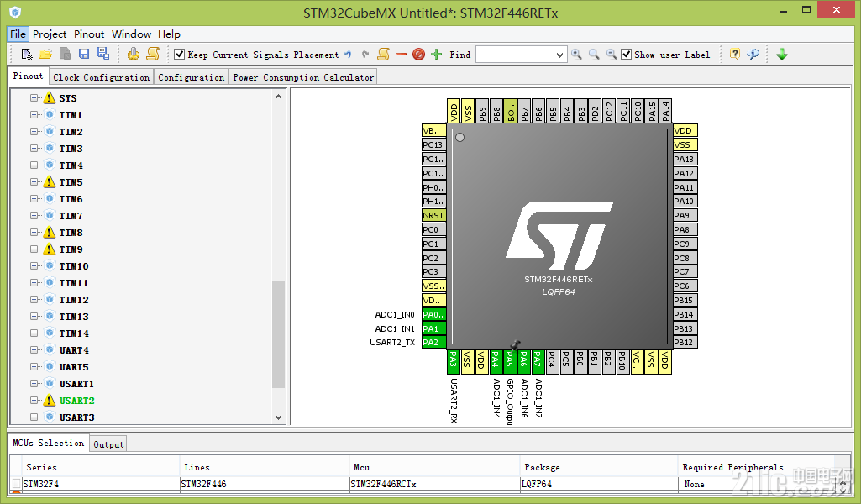Click the peripheral tree scrollbar up arrow
861x504 pixels.
coord(278,97)
